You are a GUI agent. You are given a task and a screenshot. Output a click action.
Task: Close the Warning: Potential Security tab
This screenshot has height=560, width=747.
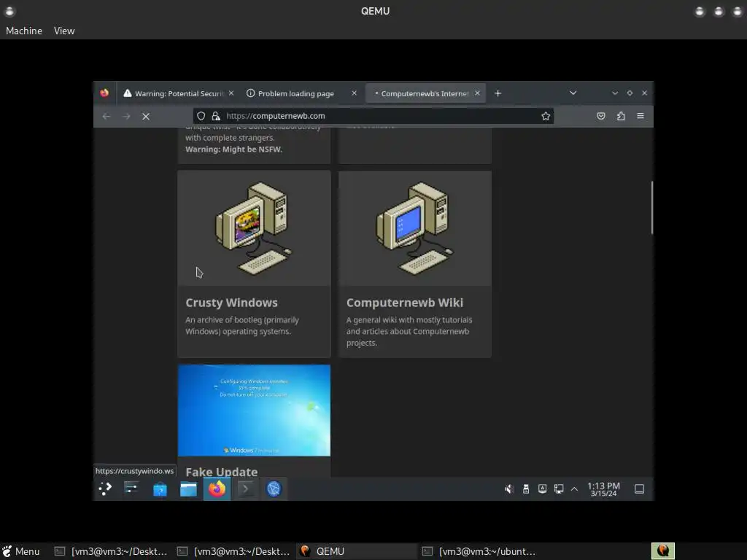(231, 93)
